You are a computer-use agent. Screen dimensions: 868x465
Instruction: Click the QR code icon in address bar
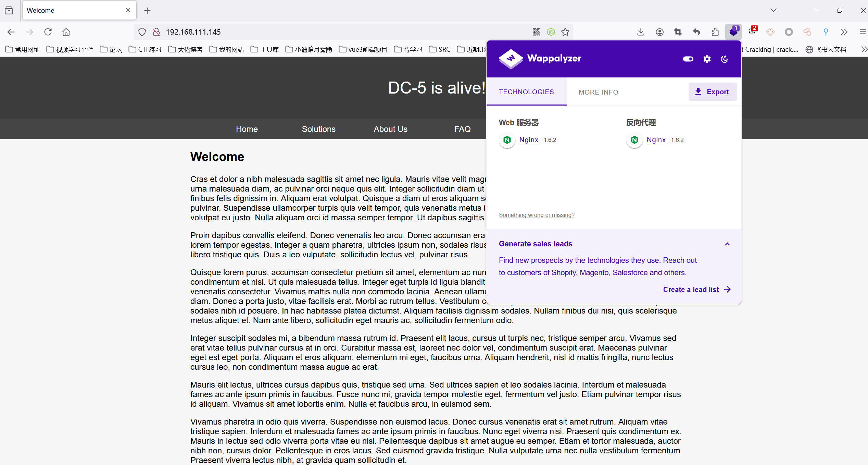(x=536, y=32)
